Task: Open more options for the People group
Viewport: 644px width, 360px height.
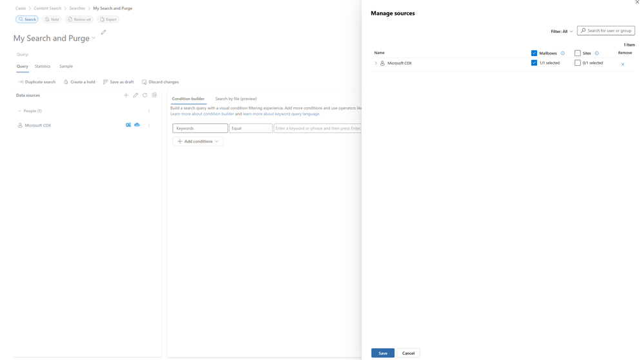Action: pos(149,111)
